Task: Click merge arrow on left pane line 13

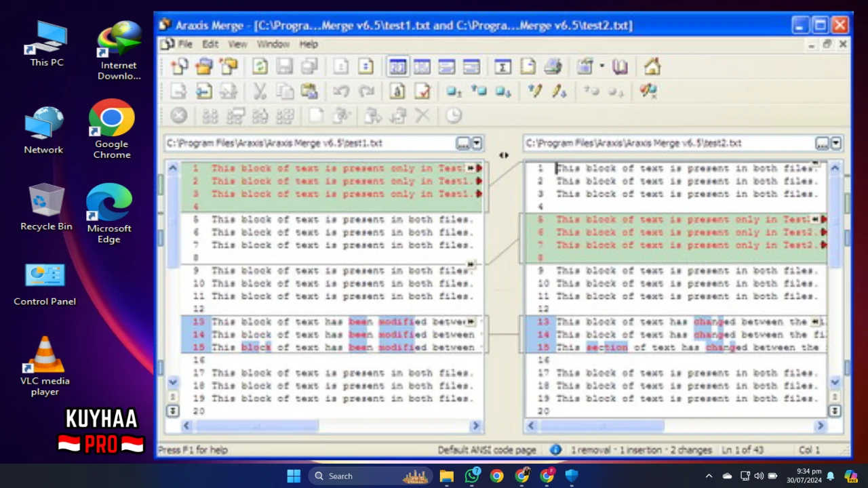Action: pyautogui.click(x=471, y=322)
